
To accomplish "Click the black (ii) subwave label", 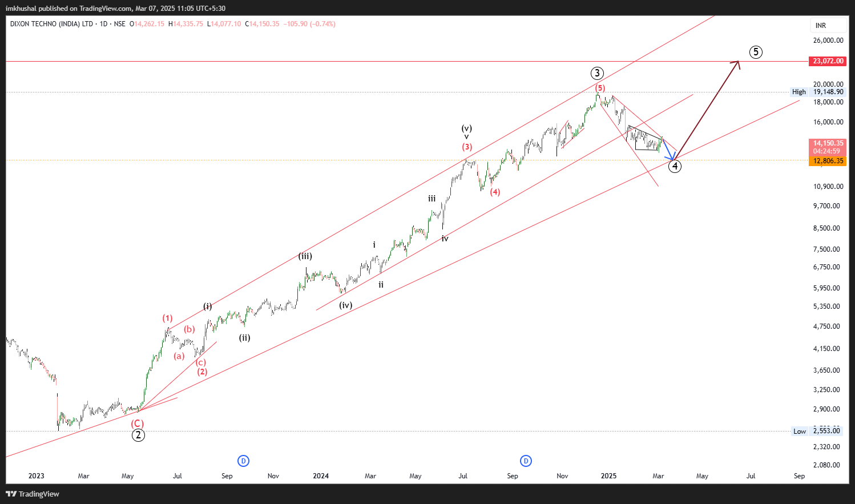I will tap(245, 337).
